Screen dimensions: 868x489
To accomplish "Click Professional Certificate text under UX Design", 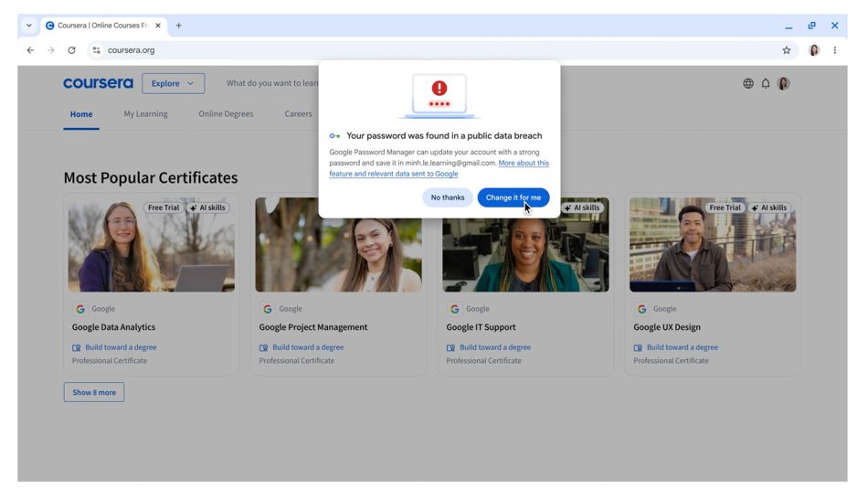I will click(671, 360).
